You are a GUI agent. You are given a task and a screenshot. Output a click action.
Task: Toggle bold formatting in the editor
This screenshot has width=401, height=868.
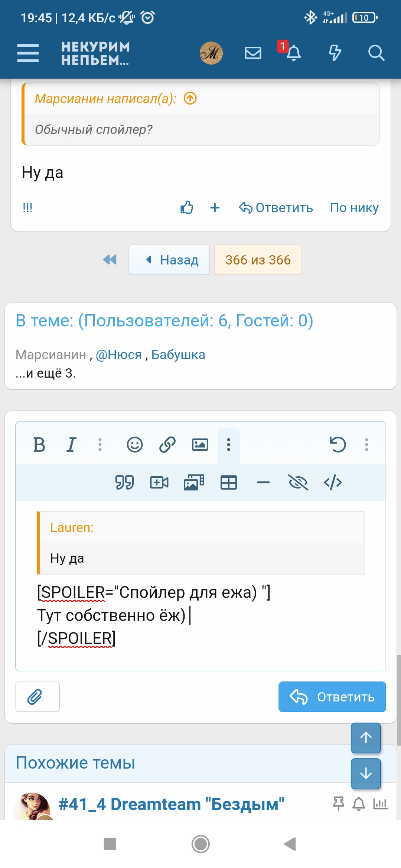tap(39, 444)
